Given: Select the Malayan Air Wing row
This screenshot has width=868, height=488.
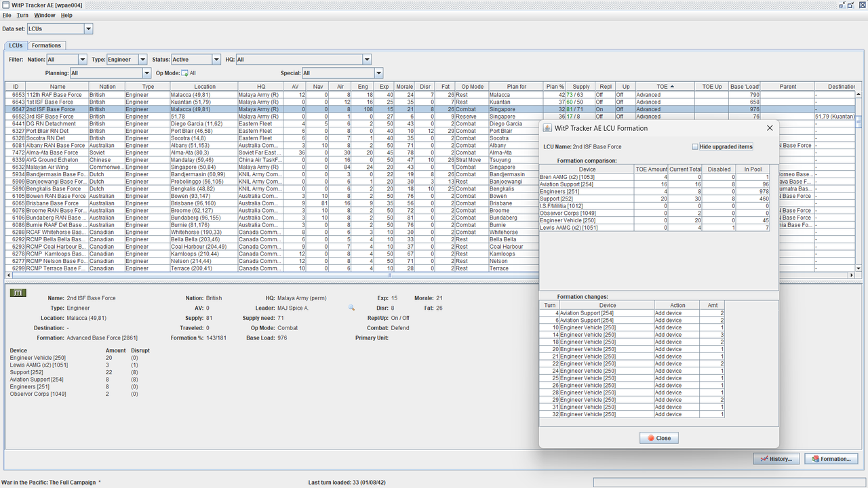Looking at the screenshot, I should tap(272, 167).
